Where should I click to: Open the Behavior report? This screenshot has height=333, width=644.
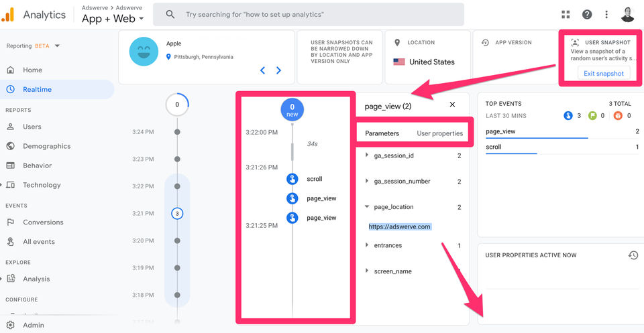pos(38,165)
